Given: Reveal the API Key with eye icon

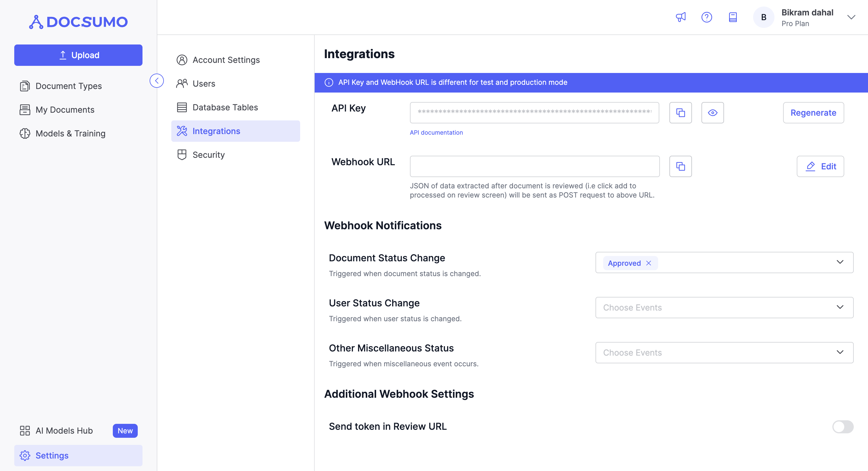Looking at the screenshot, I should [x=712, y=113].
